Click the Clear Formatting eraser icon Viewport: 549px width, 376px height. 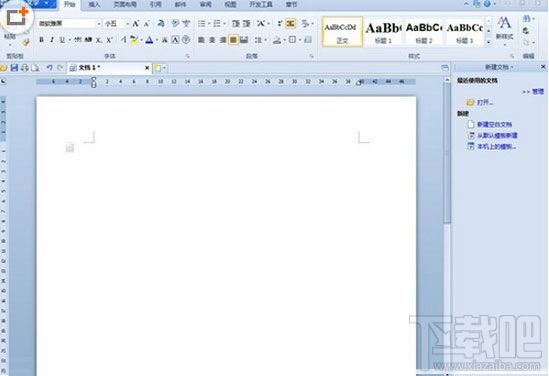(x=161, y=23)
